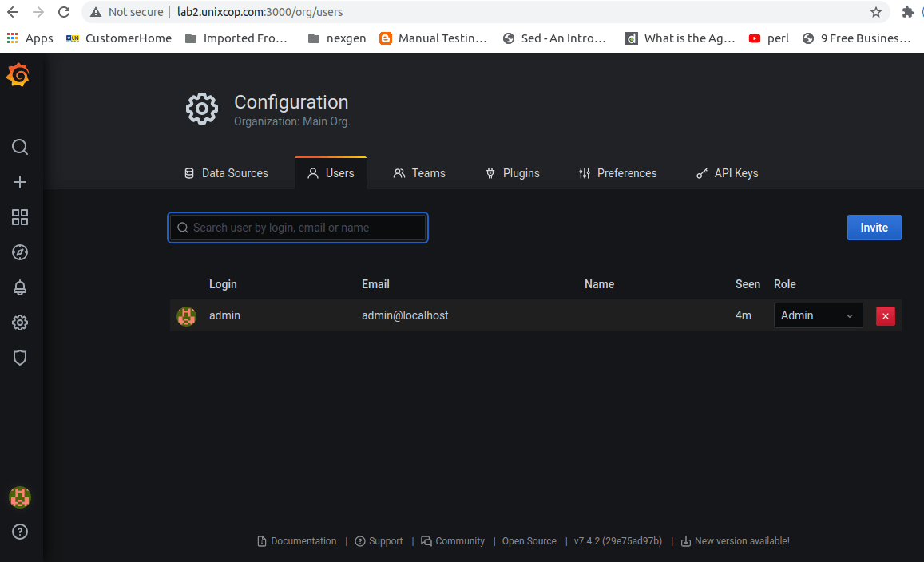924x562 pixels.
Task: Open the Community footer link
Action: (453, 540)
